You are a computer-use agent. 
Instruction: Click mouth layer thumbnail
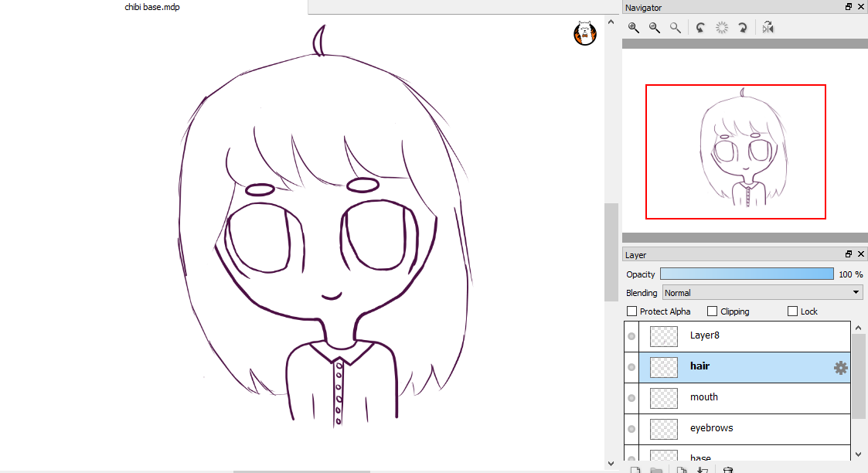(664, 398)
